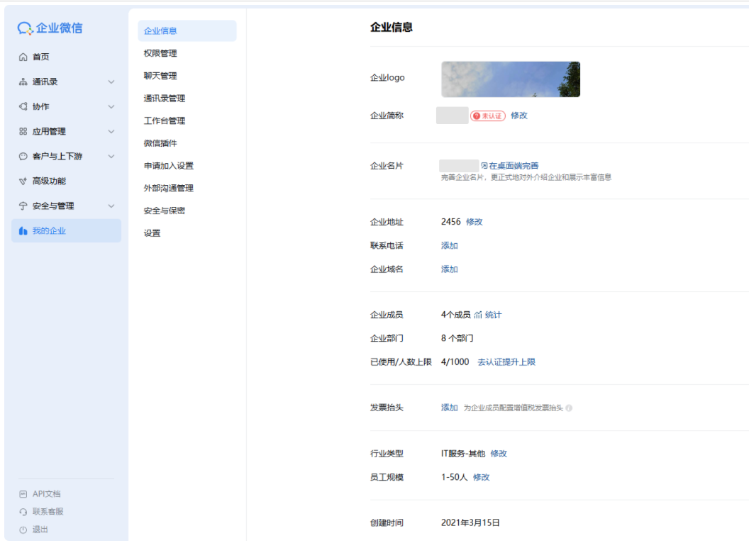Select the 企业信息 submenu item

[x=187, y=30]
